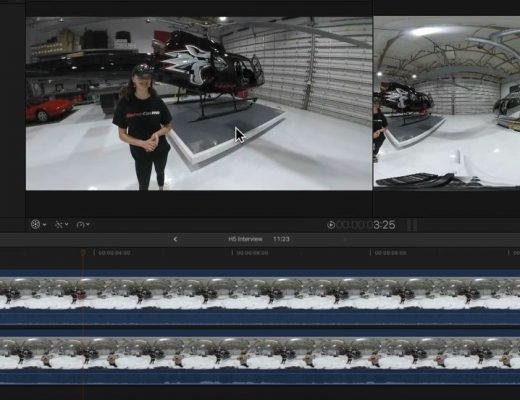Image resolution: width=520 pixels, height=400 pixels.
Task: Click the playback icon beside the timecode
Action: [330, 225]
